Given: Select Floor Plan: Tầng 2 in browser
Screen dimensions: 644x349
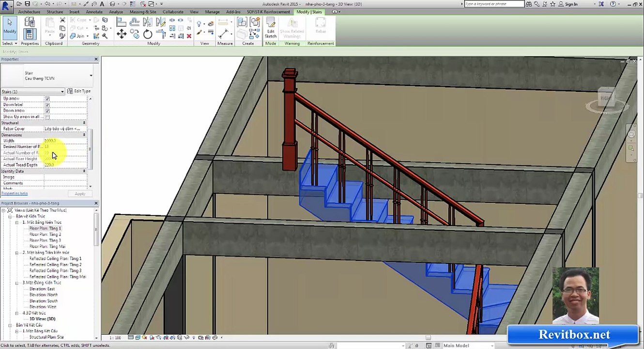Looking at the screenshot, I should point(45,235).
